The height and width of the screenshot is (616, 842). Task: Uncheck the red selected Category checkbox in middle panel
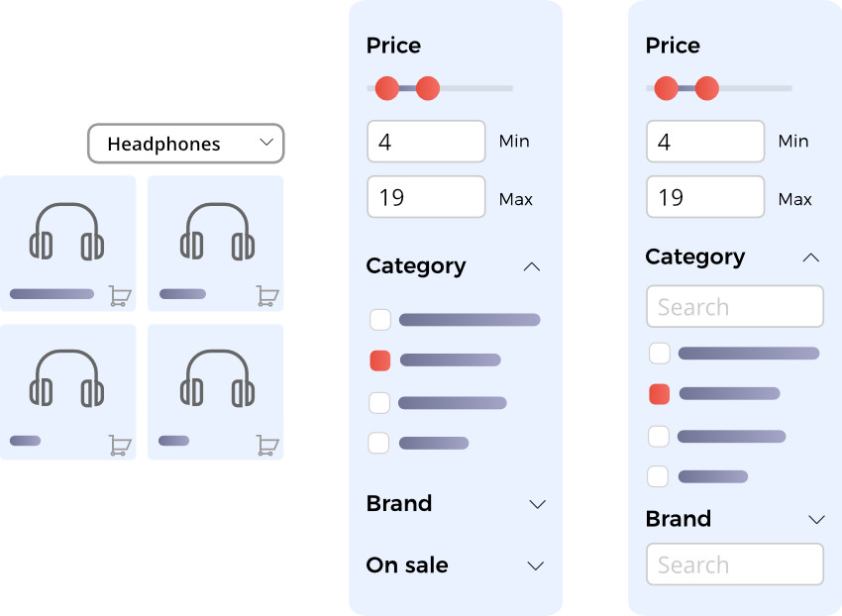380,360
